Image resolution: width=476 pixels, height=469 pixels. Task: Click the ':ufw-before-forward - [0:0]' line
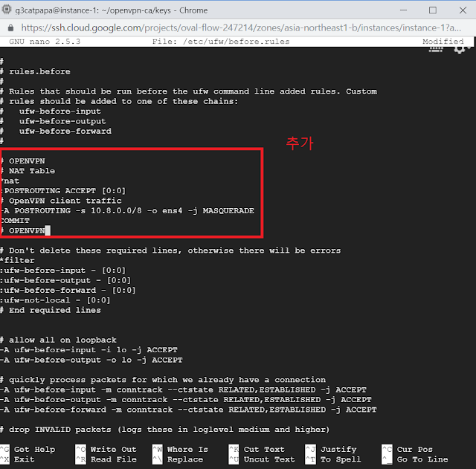coord(68,291)
